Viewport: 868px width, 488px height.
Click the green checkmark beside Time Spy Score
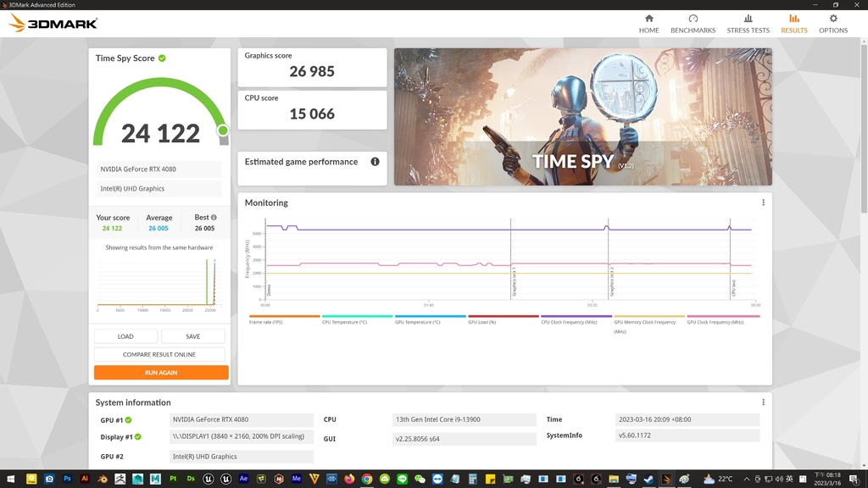pos(162,58)
